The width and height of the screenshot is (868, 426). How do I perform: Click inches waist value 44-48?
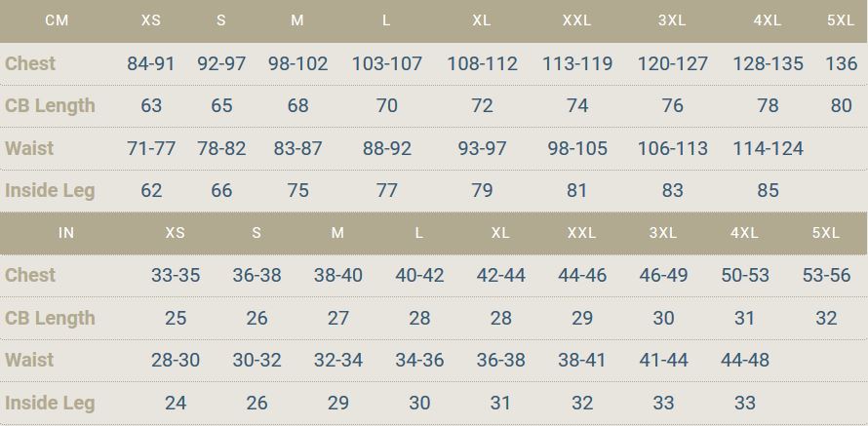745,360
